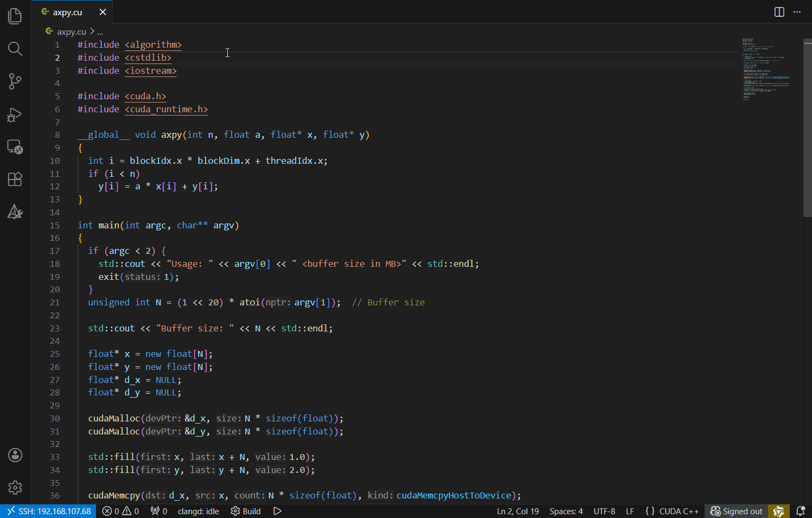Open the Search view

point(15,49)
